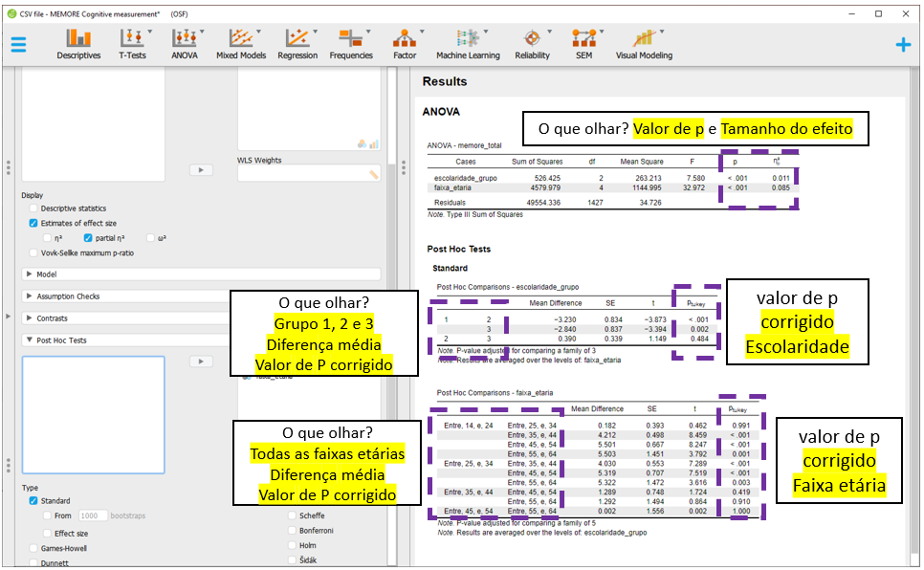Uncheck the partial η² option

tap(89, 237)
